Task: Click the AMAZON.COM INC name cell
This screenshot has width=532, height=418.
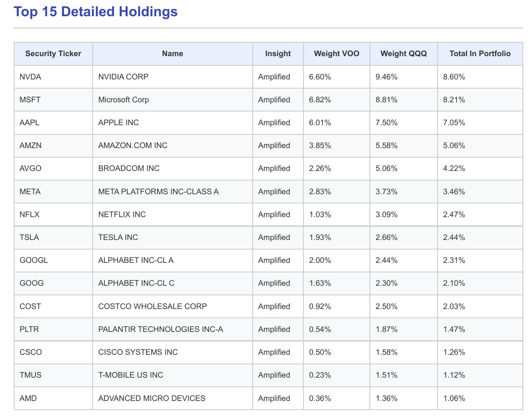Action: click(133, 146)
